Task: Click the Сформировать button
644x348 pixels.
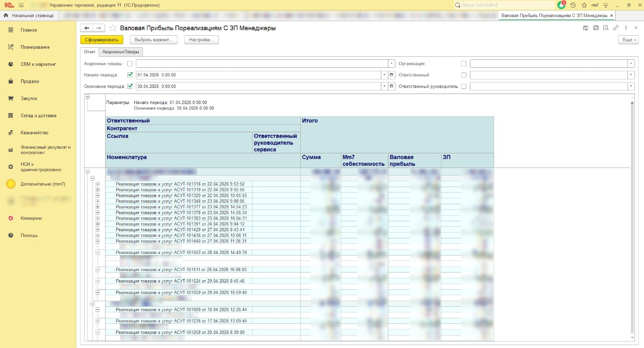Action: point(102,40)
